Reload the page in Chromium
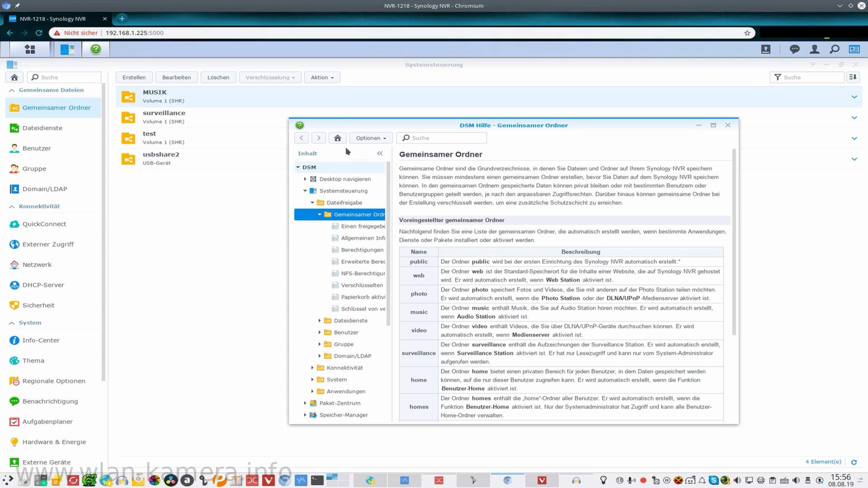This screenshot has height=488, width=868. (39, 33)
